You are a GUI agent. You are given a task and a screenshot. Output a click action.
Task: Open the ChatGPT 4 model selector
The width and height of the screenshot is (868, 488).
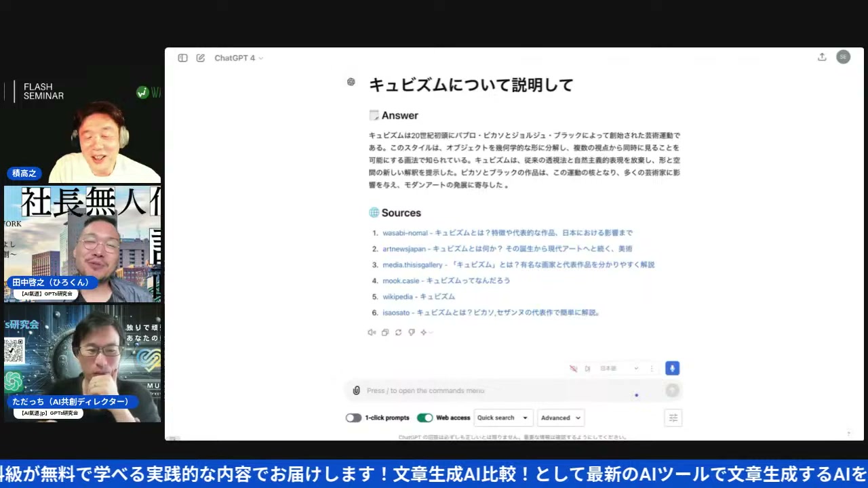[x=239, y=58]
